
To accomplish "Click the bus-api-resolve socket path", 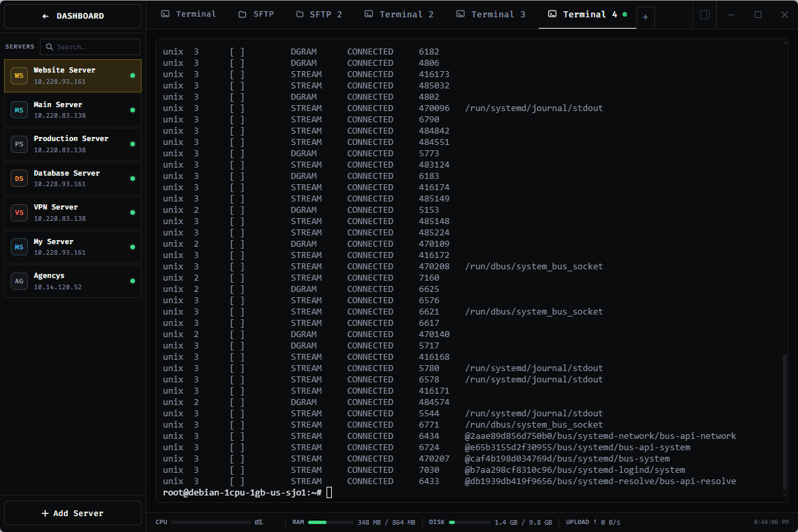I will point(600,481).
